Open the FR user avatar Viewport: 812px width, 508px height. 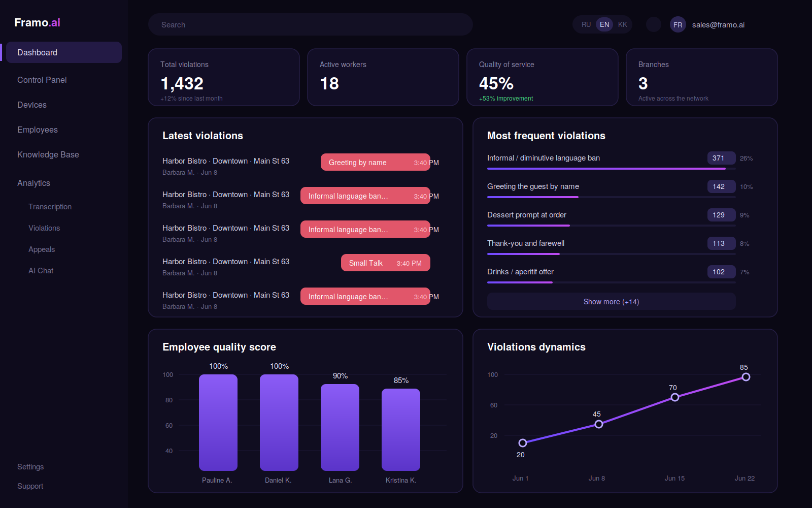[x=678, y=24]
